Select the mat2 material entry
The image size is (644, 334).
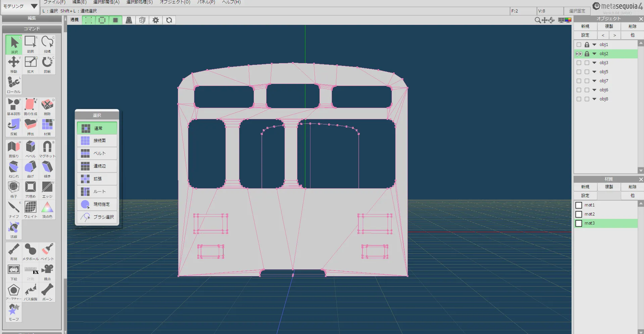[590, 214]
